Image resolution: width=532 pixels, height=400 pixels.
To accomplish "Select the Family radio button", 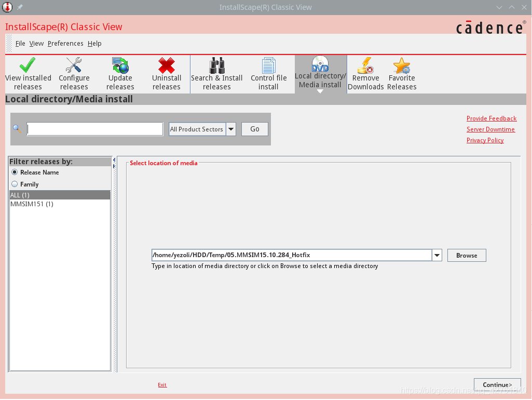I will 15,184.
